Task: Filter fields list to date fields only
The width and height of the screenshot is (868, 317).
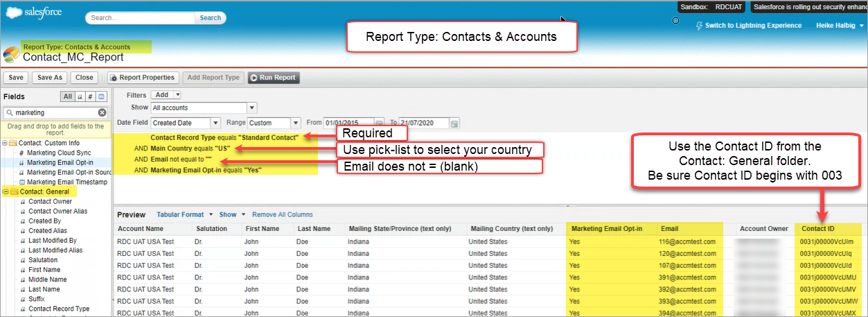Action: coord(101,96)
